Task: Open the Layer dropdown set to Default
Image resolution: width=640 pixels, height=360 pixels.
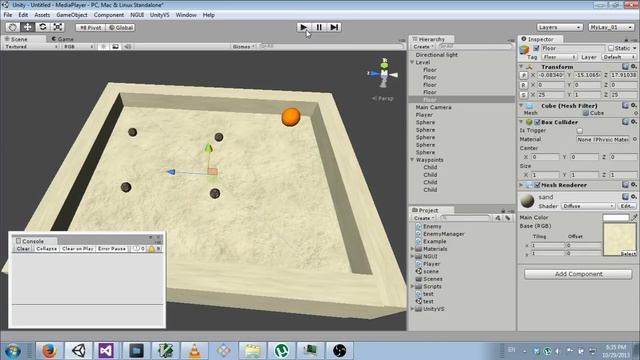Action: point(619,57)
